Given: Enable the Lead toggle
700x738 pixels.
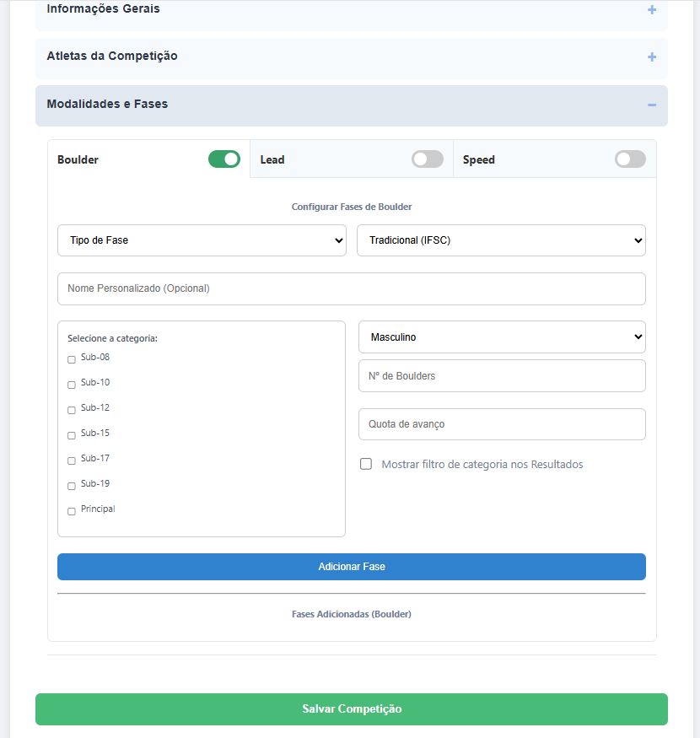Looking at the screenshot, I should click(427, 159).
